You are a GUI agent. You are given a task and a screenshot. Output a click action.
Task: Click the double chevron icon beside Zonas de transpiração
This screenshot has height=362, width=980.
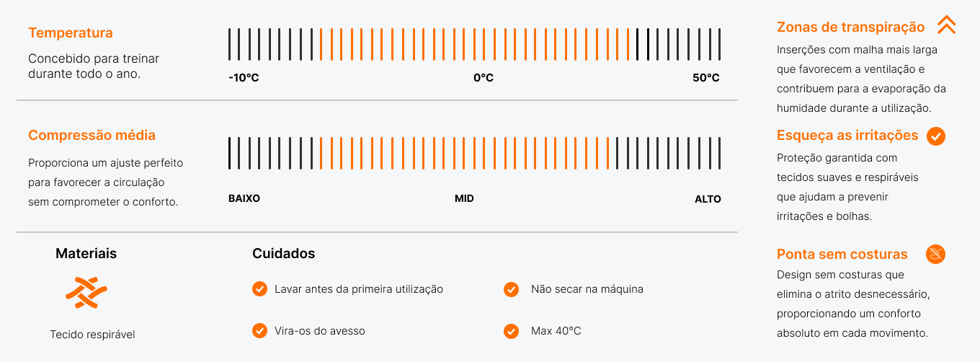tap(946, 25)
